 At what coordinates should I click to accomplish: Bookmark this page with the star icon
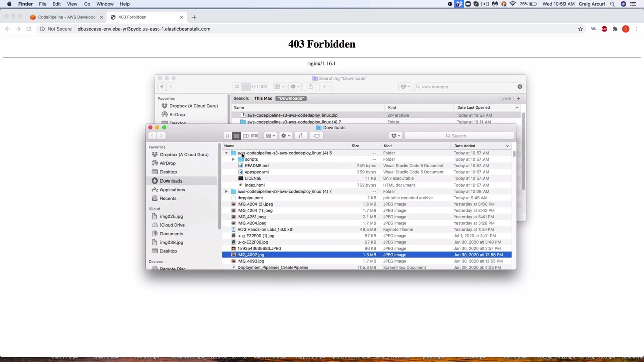580,29
